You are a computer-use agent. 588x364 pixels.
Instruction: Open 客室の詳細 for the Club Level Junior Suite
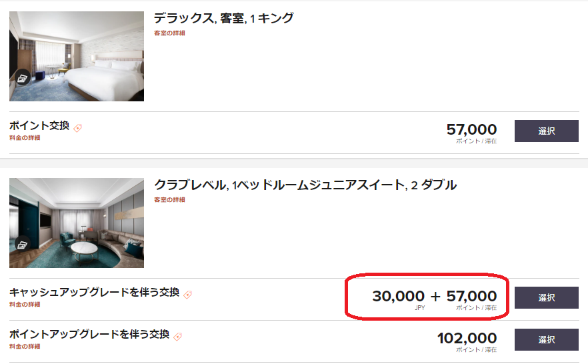point(169,199)
